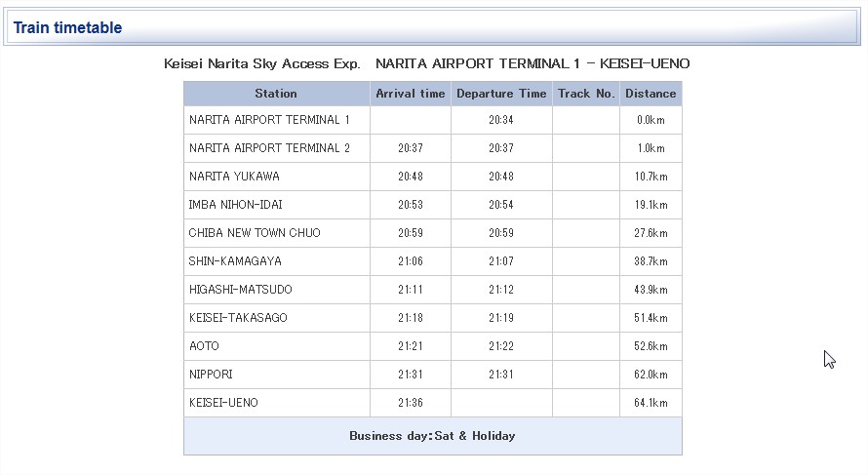The image size is (868, 475).
Task: Click the 21:36 arrival time at Keisei-Ueno
Action: (411, 403)
